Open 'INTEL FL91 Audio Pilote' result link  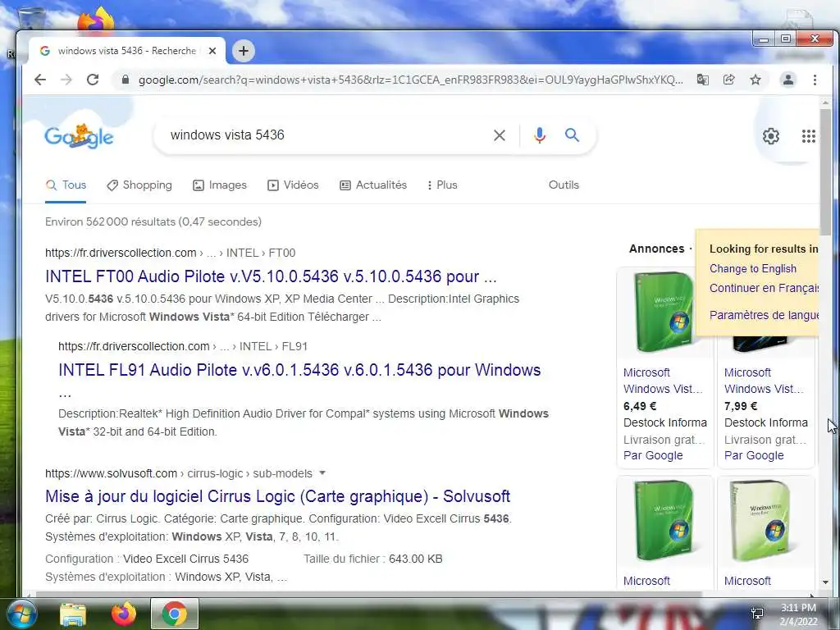(x=299, y=370)
